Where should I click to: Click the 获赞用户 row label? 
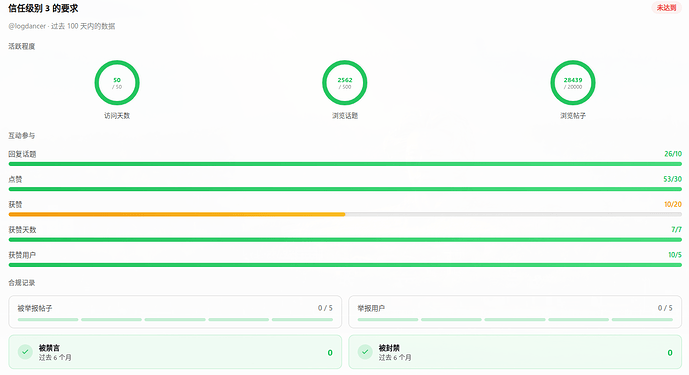[x=22, y=255]
